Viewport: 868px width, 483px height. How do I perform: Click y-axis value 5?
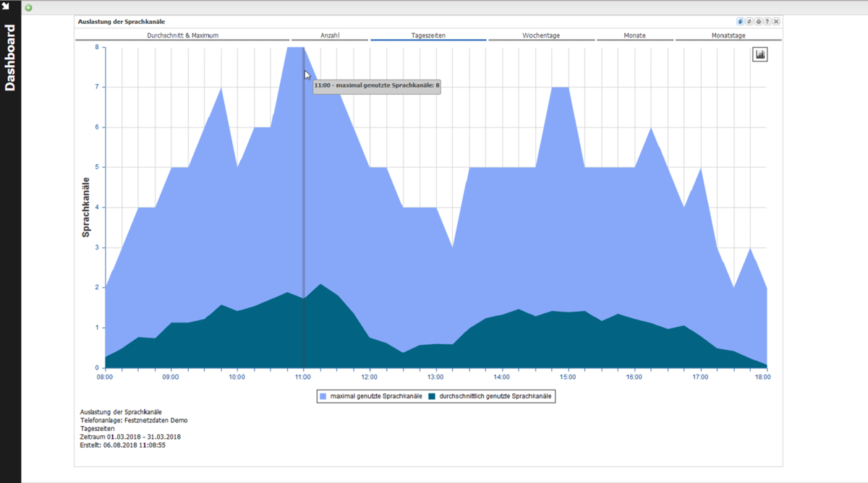tap(97, 168)
